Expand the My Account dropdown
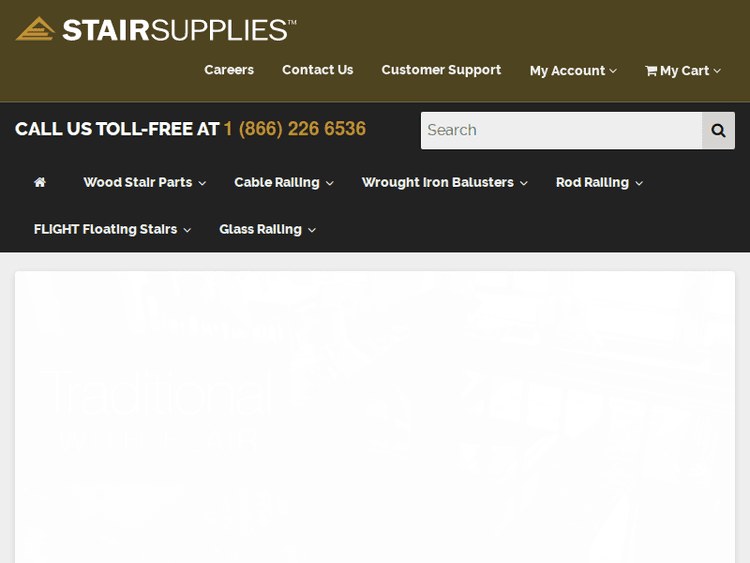Viewport: 750px width, 563px height. click(x=573, y=71)
